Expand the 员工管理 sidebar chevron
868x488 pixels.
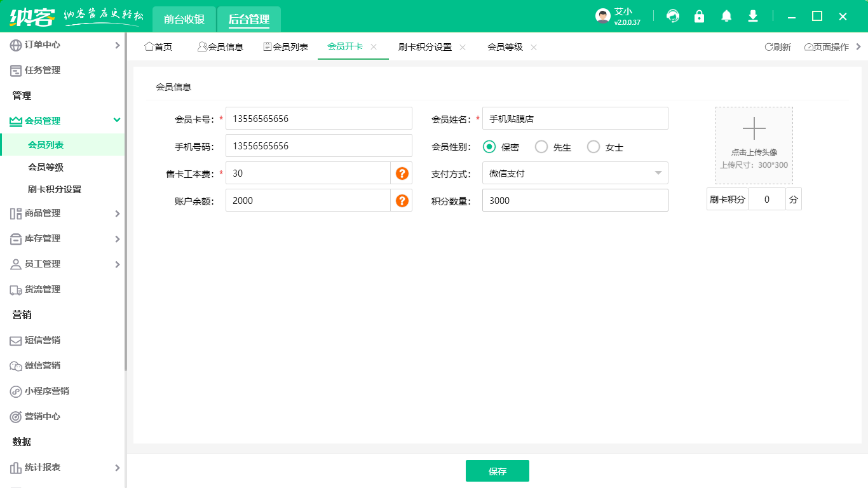(118, 264)
